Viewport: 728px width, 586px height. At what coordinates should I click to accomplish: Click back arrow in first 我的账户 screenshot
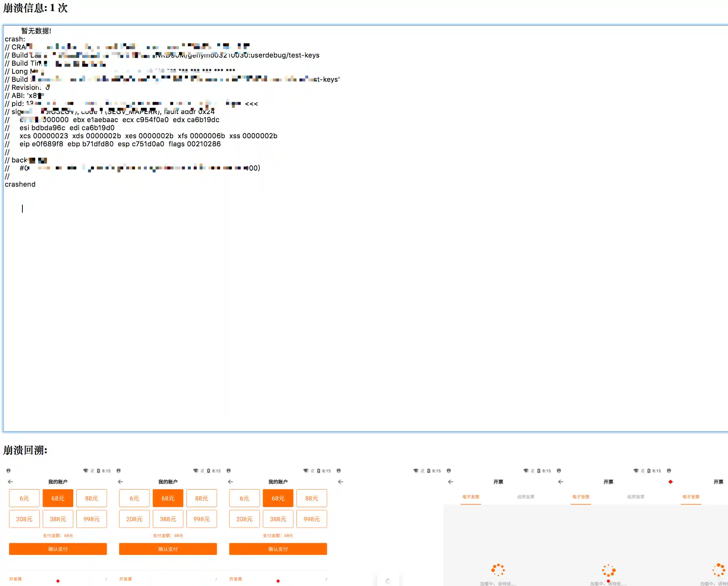10,482
